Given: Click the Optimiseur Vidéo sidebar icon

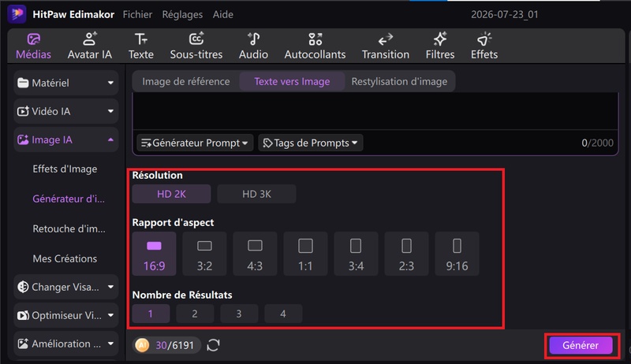Looking at the screenshot, I should coord(23,315).
